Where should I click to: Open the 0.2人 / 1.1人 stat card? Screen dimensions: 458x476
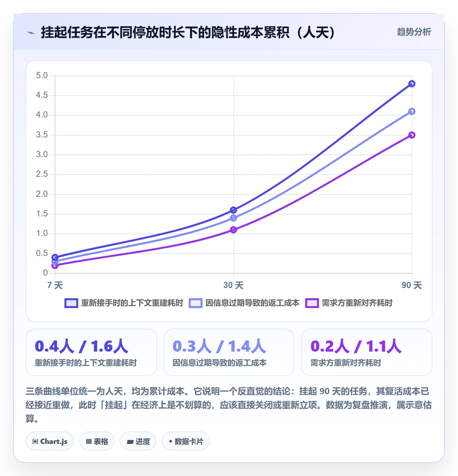[x=367, y=352]
